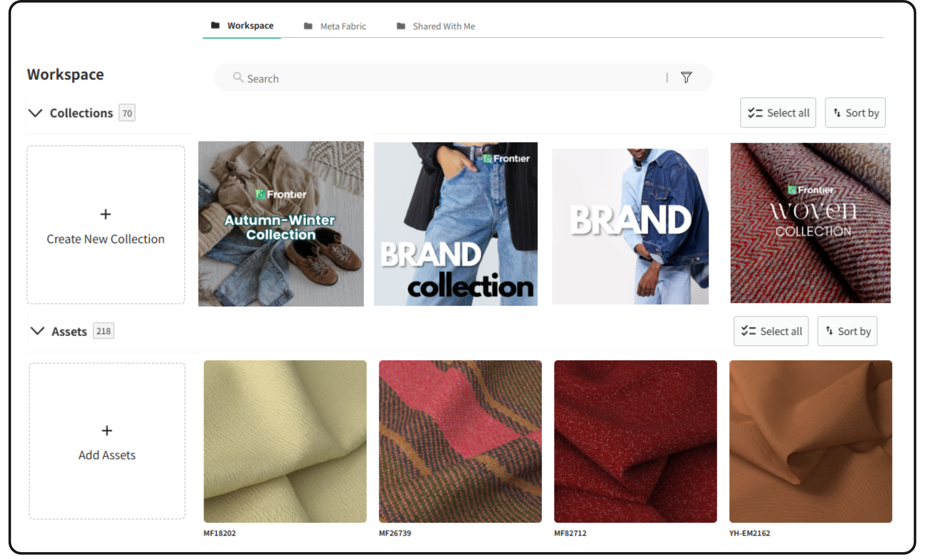Open the Autumn-Winter Collection thumbnail
This screenshot has width=926, height=560.
point(281,224)
